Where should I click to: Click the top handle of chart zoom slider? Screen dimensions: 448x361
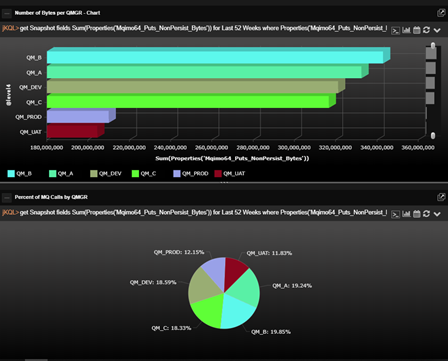point(433,45)
